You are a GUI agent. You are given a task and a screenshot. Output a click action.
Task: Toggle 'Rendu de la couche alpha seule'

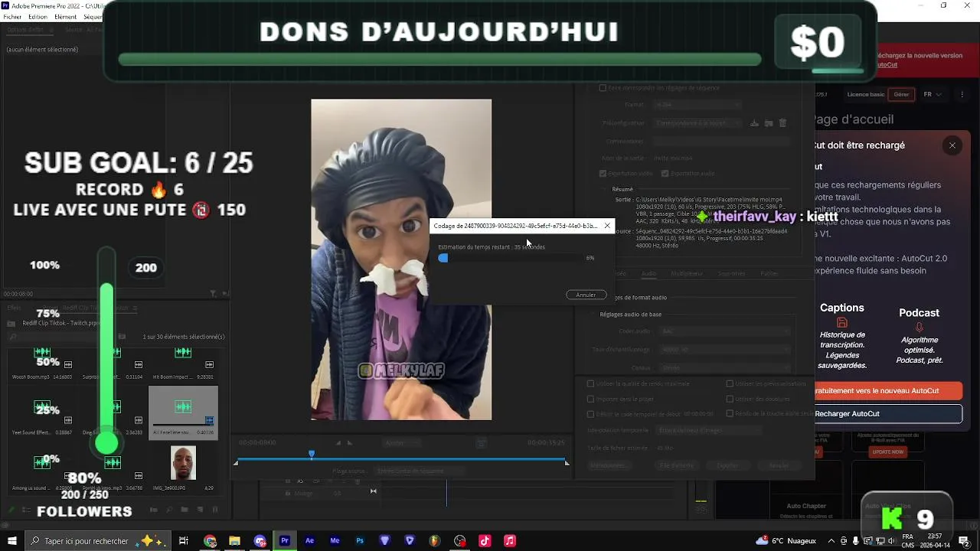tap(730, 413)
